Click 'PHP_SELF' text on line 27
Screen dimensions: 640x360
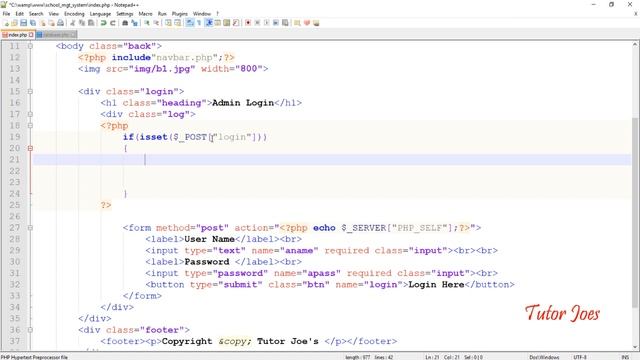420,228
